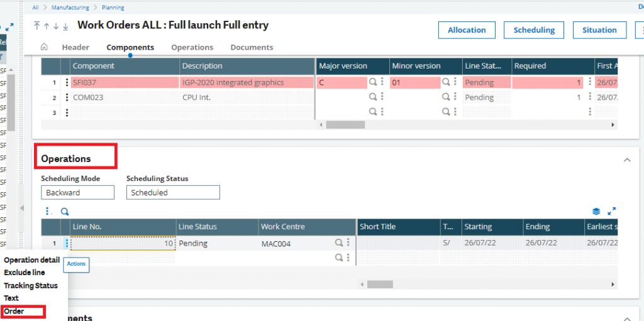Viewport: 644px width, 321px height.
Task: Click the Allocation button
Action: pos(467,30)
